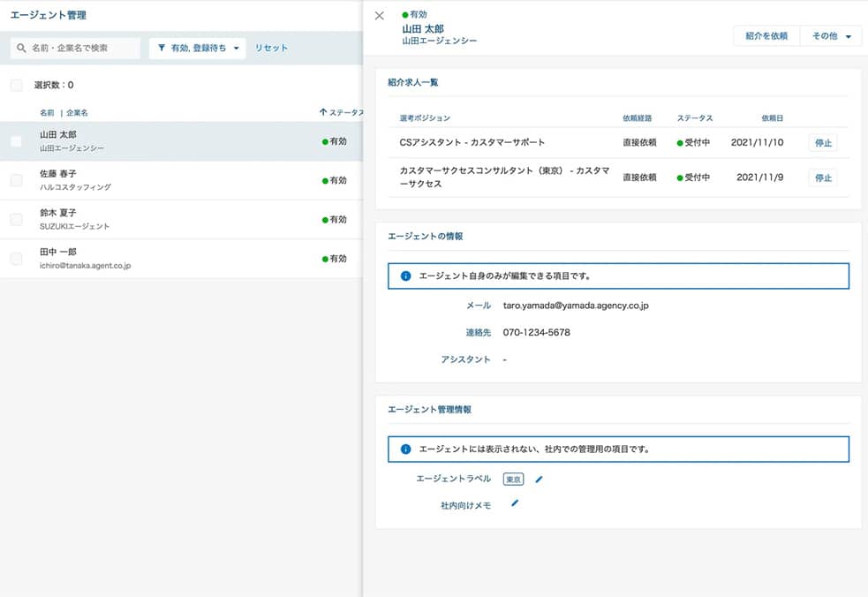Click the リセット link
The width and height of the screenshot is (868, 597).
pos(271,48)
